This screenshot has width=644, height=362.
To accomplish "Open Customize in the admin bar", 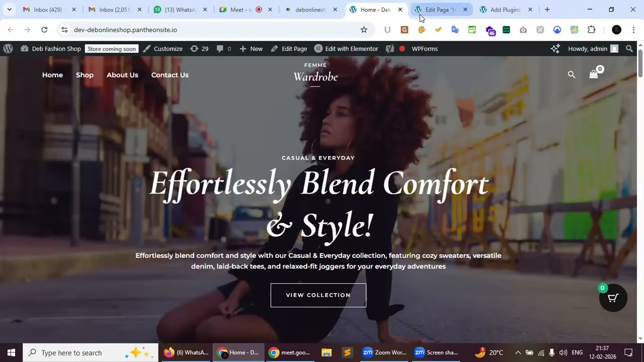I will (163, 49).
